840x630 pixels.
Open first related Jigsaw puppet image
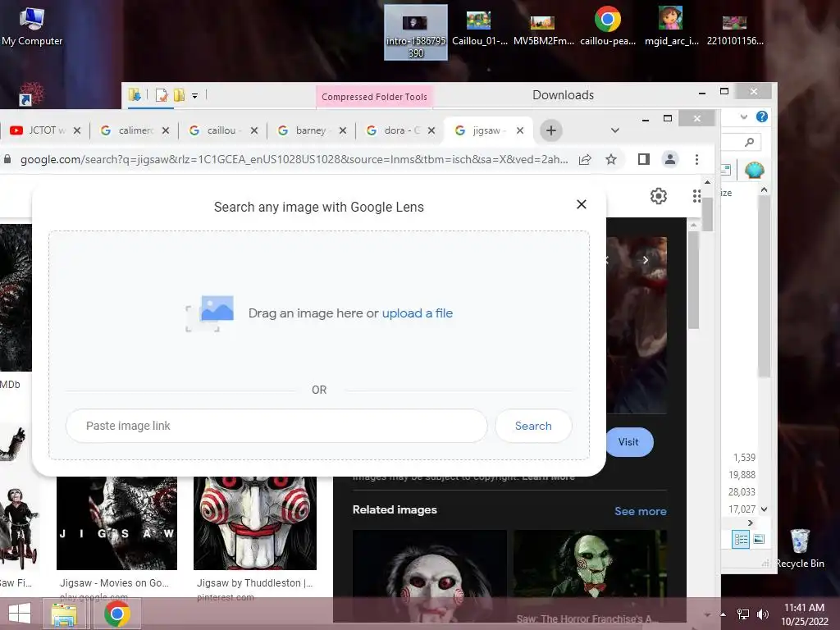430,576
